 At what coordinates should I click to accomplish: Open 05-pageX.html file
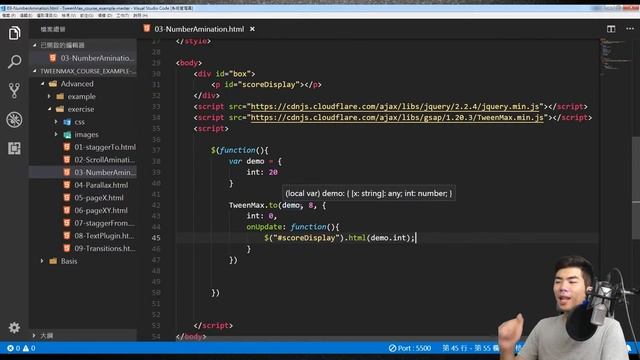(x=99, y=198)
